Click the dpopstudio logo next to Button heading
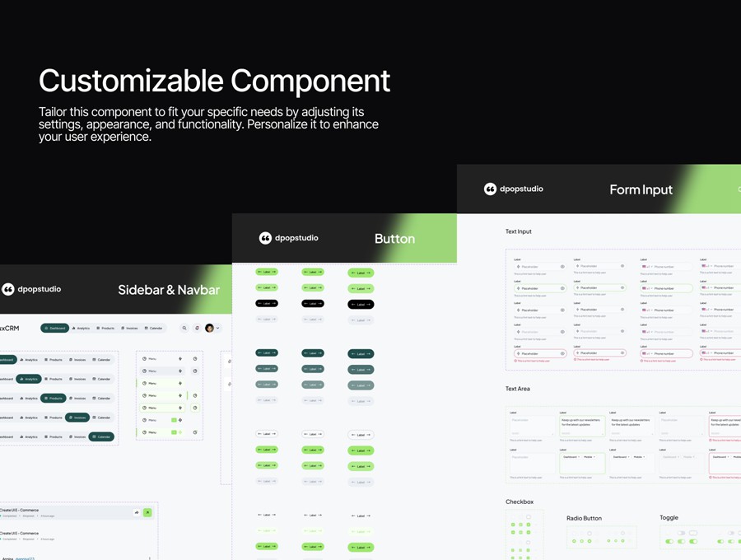This screenshot has width=741, height=560. pos(265,238)
